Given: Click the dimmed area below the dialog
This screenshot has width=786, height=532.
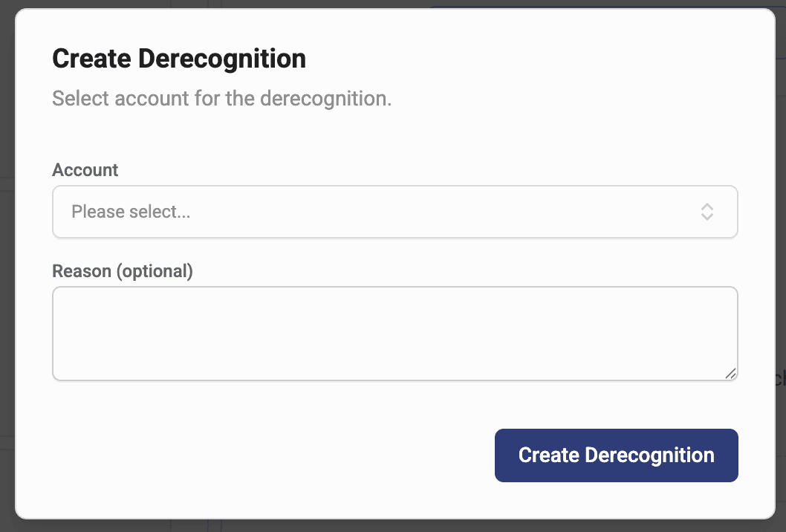Looking at the screenshot, I should 394,526.
